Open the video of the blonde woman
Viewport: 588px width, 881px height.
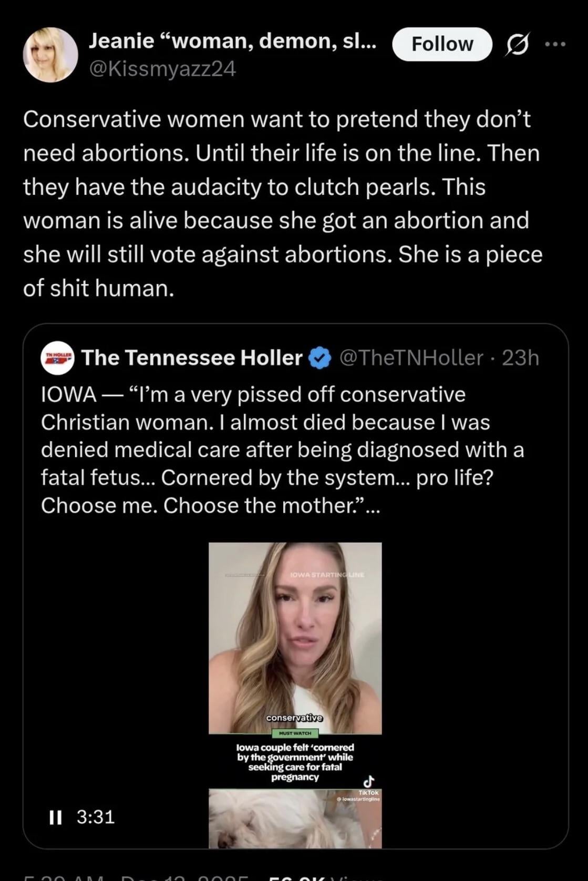(x=295, y=637)
